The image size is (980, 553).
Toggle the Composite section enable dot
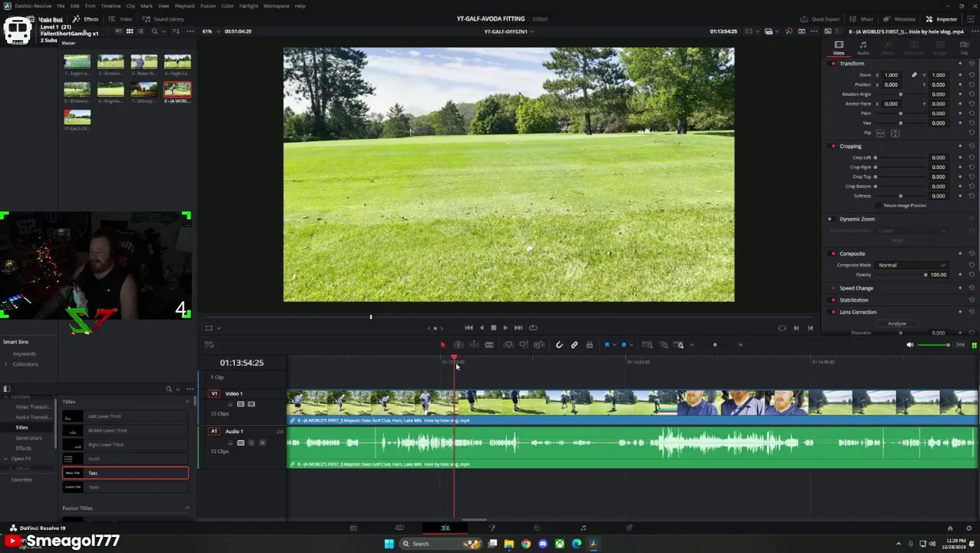833,253
